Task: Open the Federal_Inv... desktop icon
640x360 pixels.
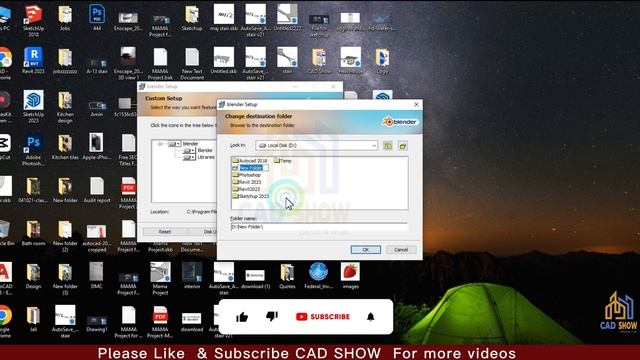Action: tap(319, 276)
